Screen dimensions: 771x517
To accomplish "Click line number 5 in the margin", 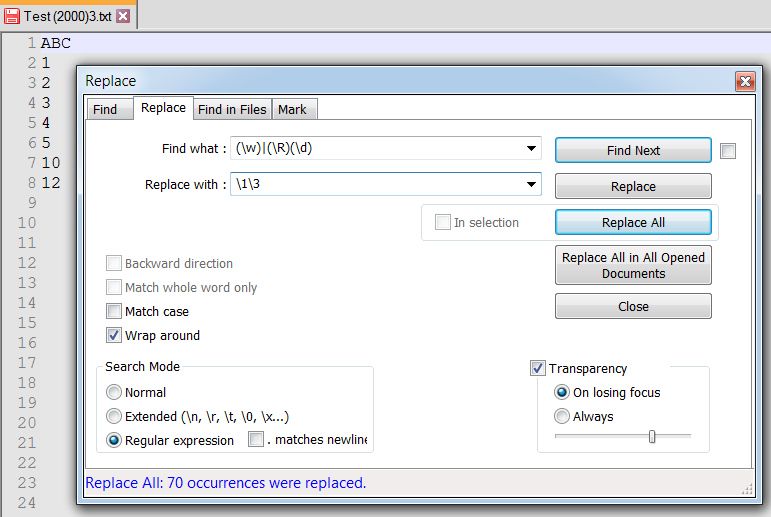I will tap(32, 123).
